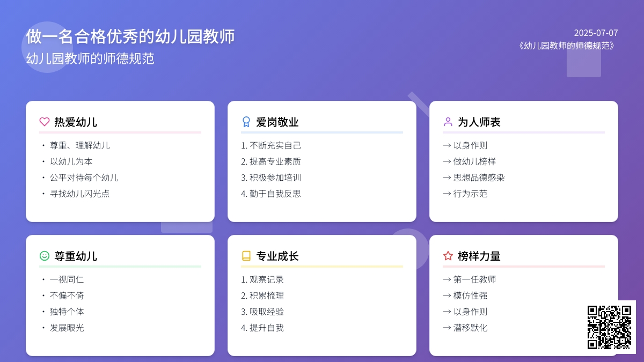Select the subtitle 幼儿园教师的师德规范 under the main title
The height and width of the screenshot is (362, 644).
tap(90, 58)
